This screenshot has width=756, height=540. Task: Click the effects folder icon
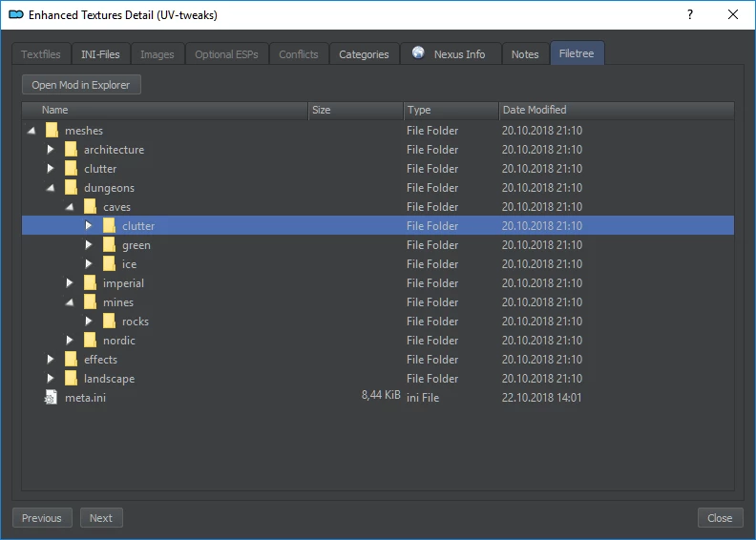[71, 360]
